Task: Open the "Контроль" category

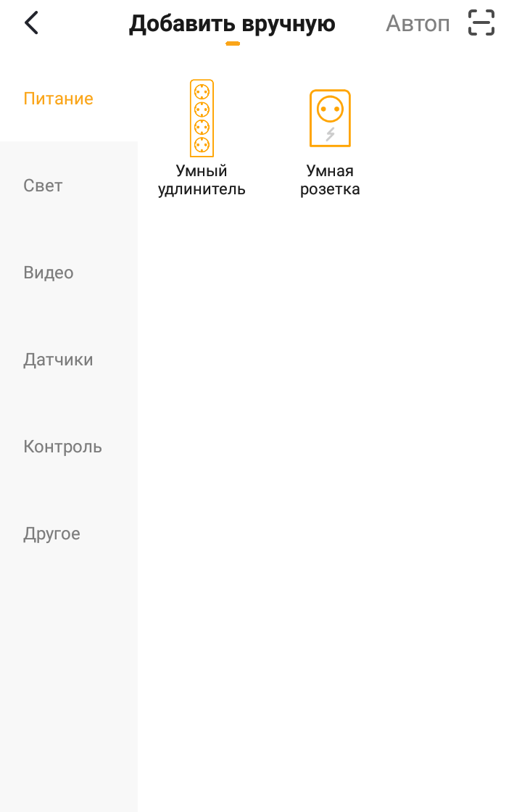Action: 62,447
